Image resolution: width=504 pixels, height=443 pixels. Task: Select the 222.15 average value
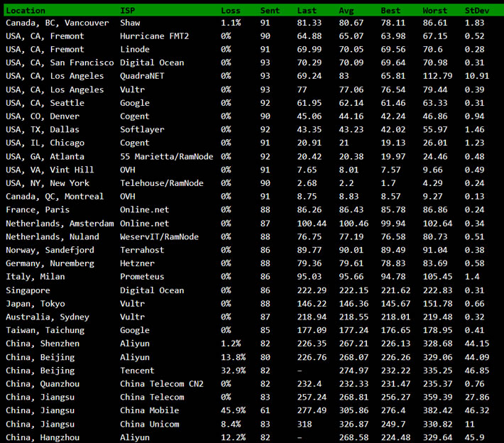[x=354, y=290]
